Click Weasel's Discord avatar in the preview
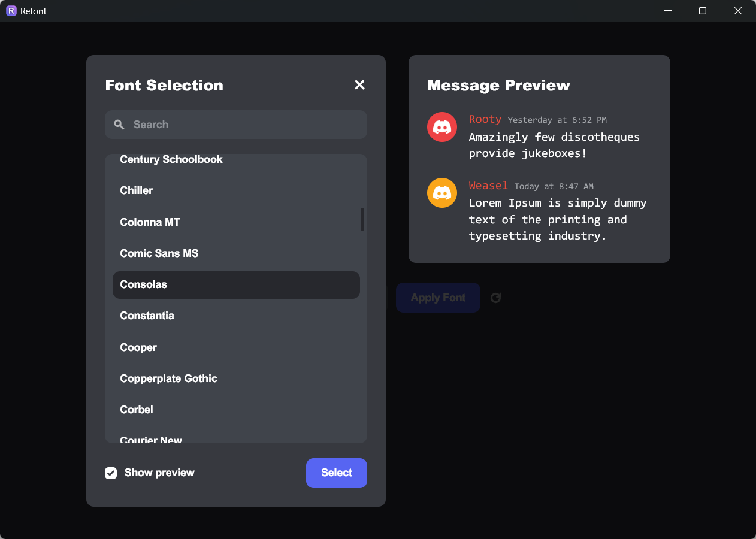The width and height of the screenshot is (756, 539). (x=441, y=193)
